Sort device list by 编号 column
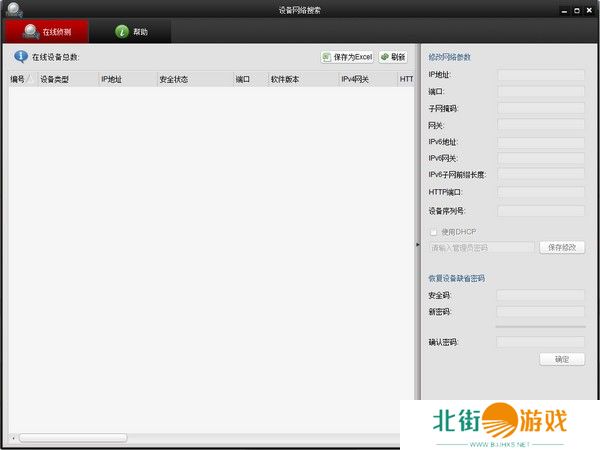Screen dimensions: 600x450 20,79
